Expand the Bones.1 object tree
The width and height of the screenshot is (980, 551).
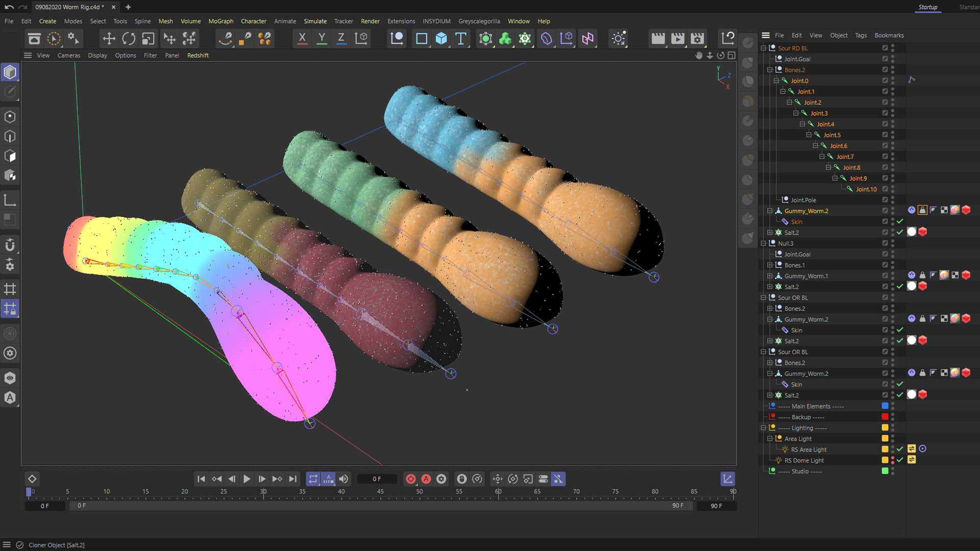pyautogui.click(x=770, y=265)
